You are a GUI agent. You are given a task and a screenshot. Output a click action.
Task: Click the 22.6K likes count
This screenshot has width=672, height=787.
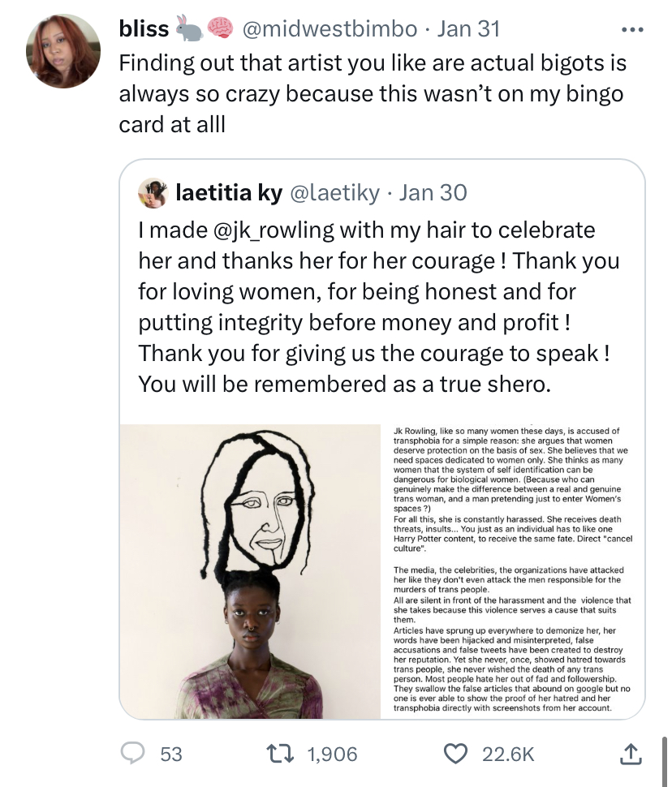[508, 754]
